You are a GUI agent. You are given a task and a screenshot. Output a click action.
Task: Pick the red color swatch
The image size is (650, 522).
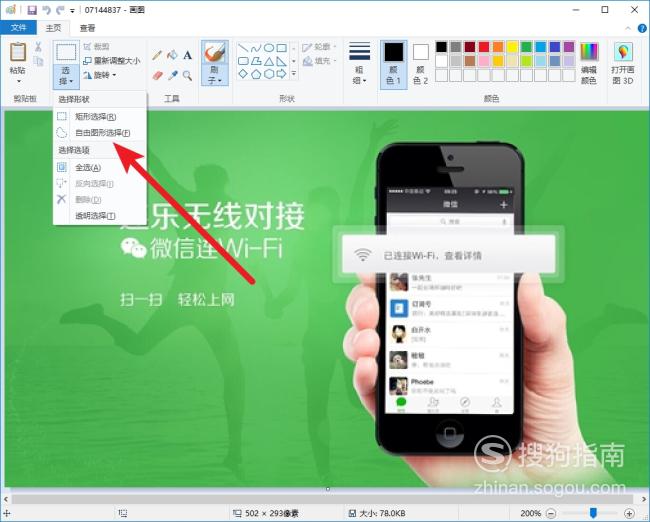tap(484, 47)
